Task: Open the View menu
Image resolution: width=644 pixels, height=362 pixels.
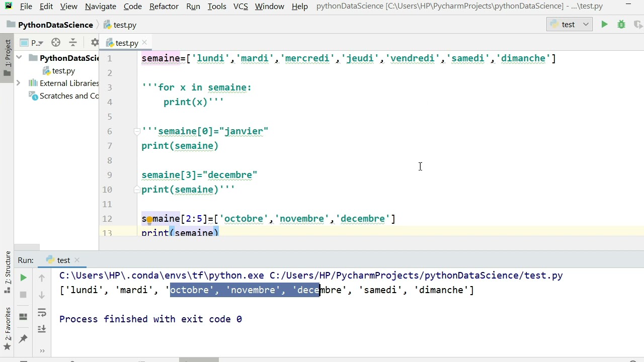Action: [x=69, y=6]
